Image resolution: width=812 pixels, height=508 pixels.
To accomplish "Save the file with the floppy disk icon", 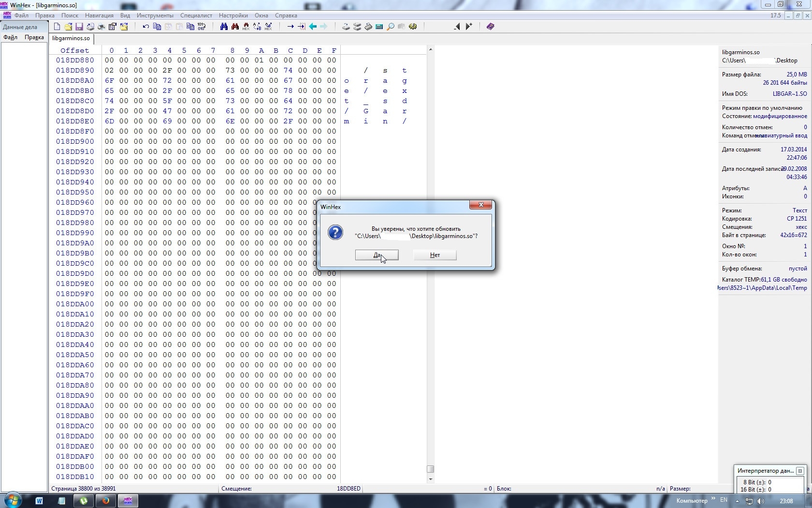I will (79, 27).
